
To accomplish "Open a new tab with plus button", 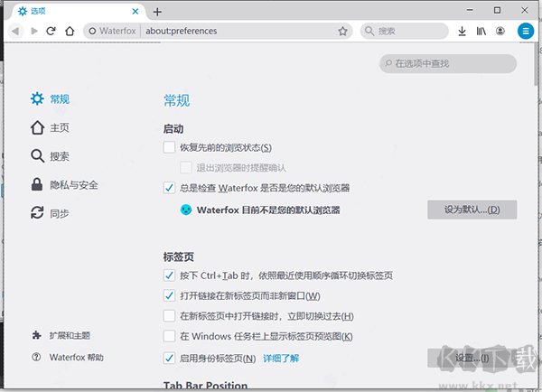I will 157,11.
